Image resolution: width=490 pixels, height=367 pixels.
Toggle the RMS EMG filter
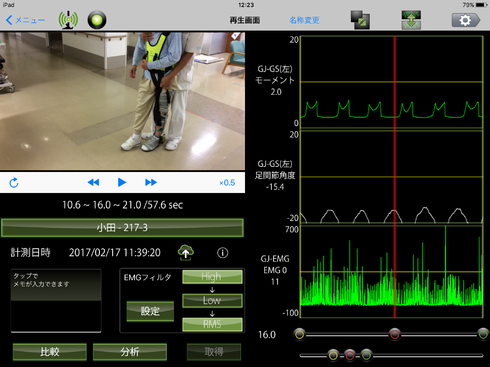point(212,324)
